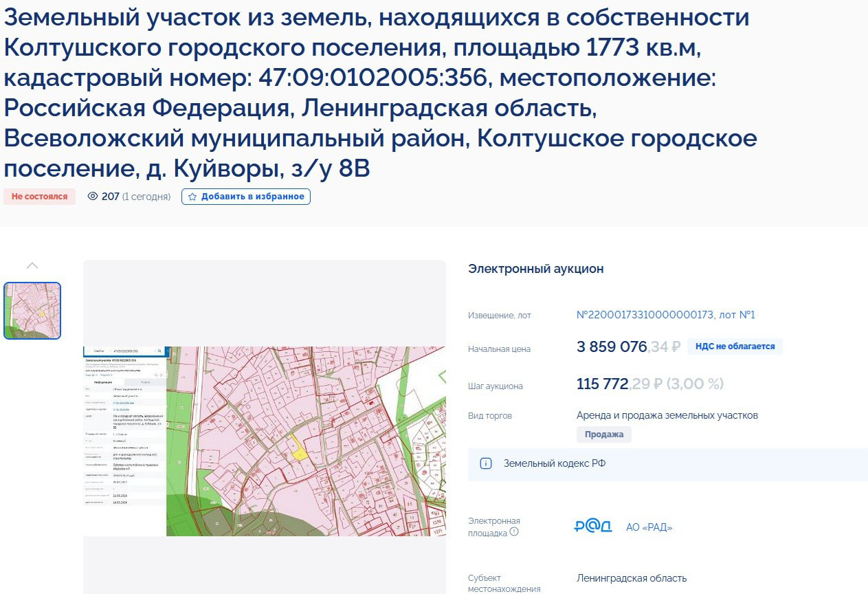Click the Земельный кодекс РФ notice text
Image resolution: width=868 pixels, height=594 pixels.
554,464
